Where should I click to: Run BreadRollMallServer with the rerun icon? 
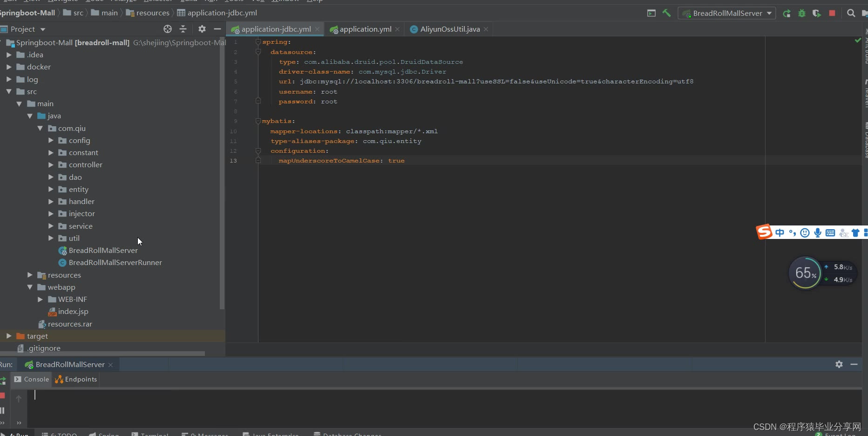pos(787,13)
